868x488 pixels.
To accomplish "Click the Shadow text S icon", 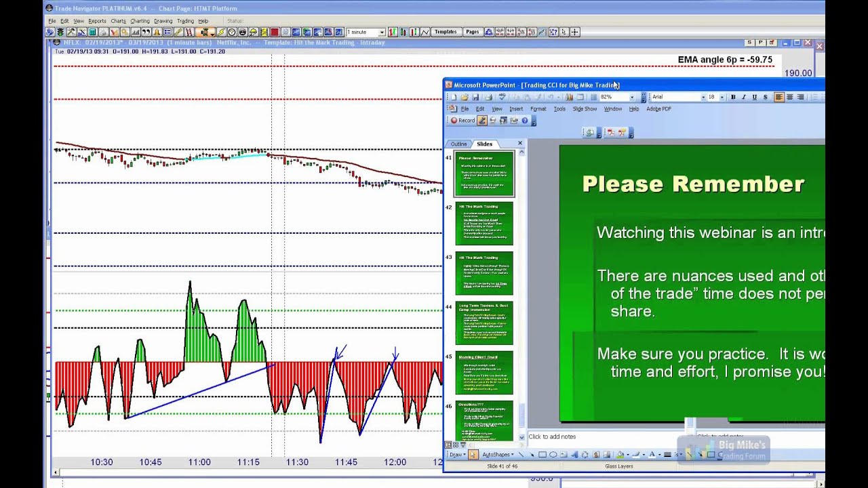I will coord(766,97).
